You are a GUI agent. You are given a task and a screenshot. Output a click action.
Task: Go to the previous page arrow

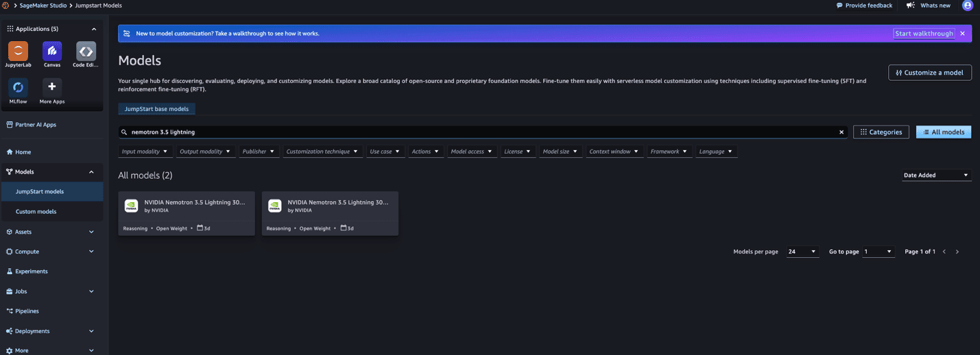pos(944,252)
